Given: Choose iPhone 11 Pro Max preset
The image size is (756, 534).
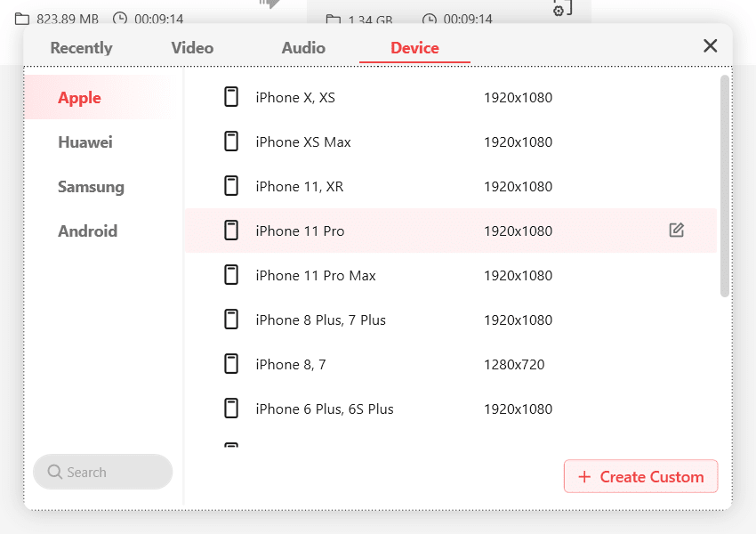Looking at the screenshot, I should coord(451,275).
